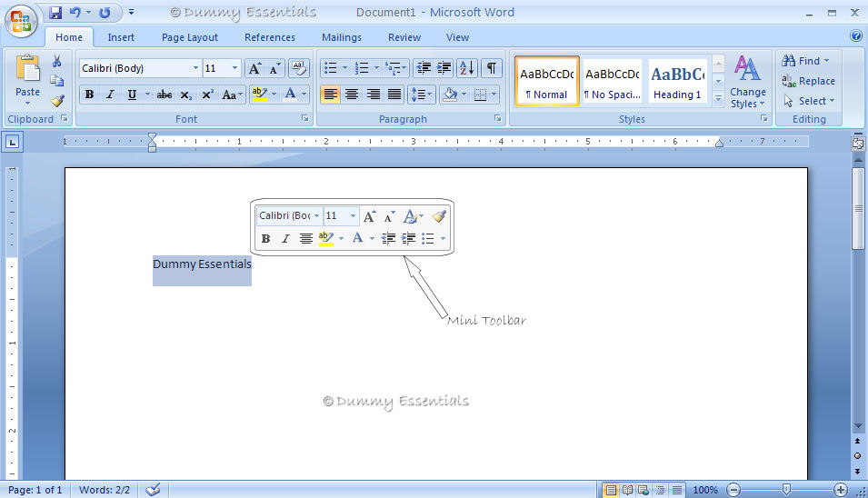Toggle Align Text Left in ribbon
The image size is (868, 498).
[330, 95]
